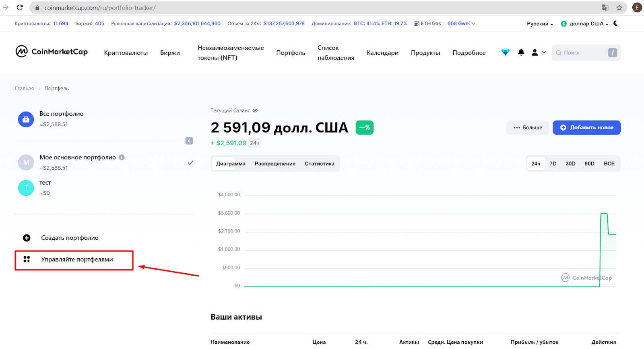Open the Русский language dropdown
Image resolution: width=644 pixels, height=349 pixels.
point(540,24)
